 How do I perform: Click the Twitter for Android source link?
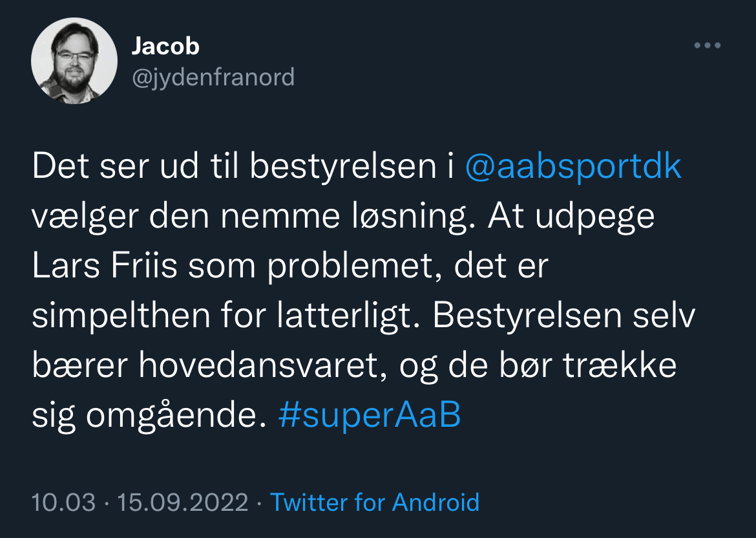pos(375,502)
